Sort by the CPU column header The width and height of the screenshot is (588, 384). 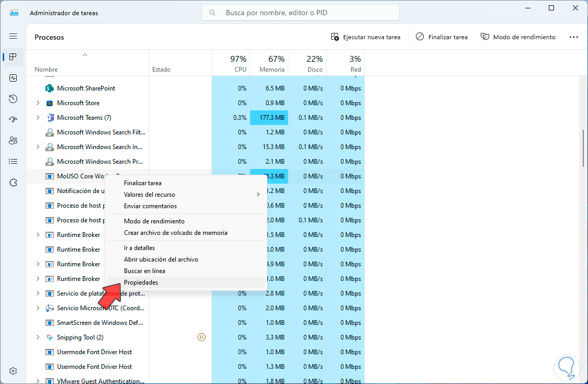pyautogui.click(x=231, y=63)
